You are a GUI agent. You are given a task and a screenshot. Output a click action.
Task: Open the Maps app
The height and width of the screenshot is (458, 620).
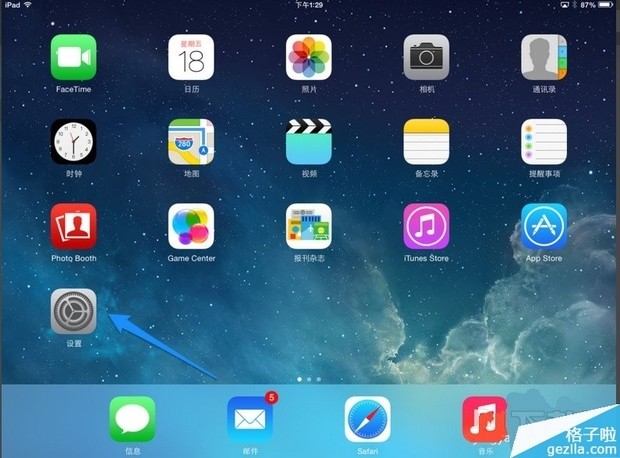tap(191, 142)
